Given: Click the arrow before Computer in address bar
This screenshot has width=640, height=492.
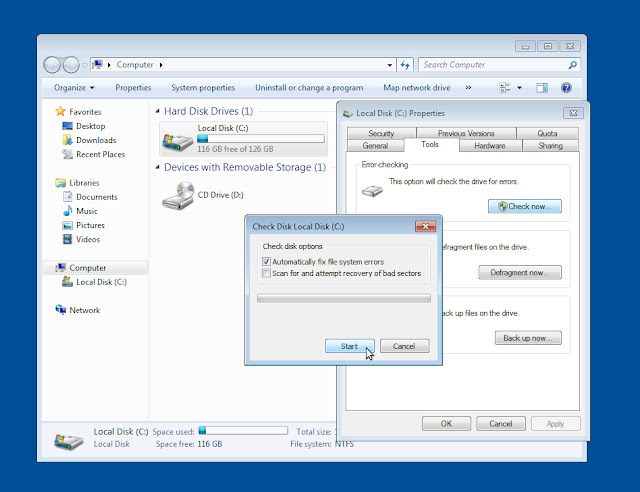Looking at the screenshot, I should tap(109, 65).
